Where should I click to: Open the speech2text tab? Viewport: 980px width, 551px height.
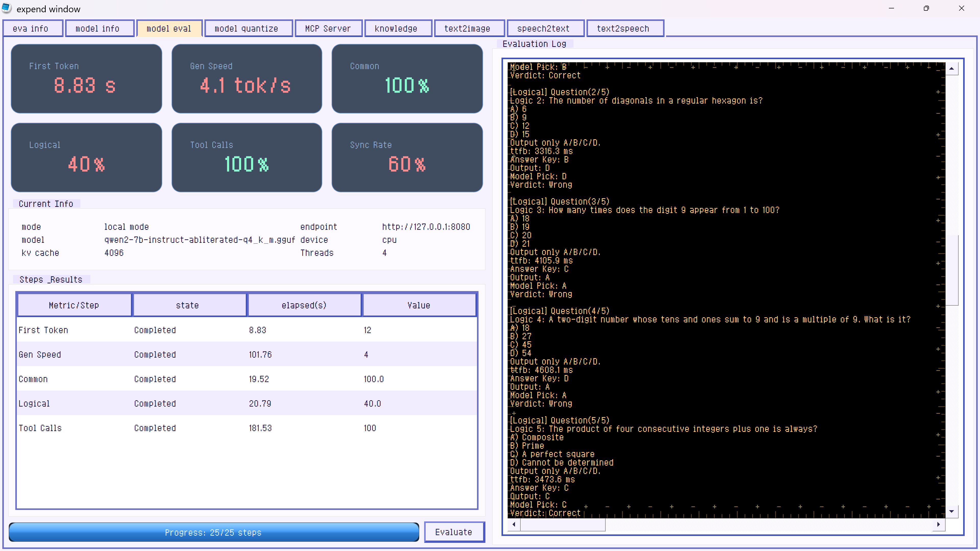[545, 29]
